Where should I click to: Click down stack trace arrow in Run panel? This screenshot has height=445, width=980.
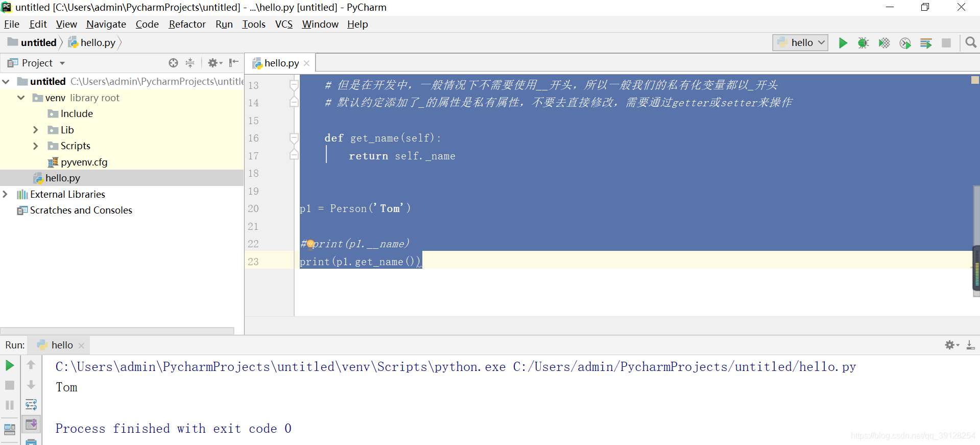[x=31, y=385]
